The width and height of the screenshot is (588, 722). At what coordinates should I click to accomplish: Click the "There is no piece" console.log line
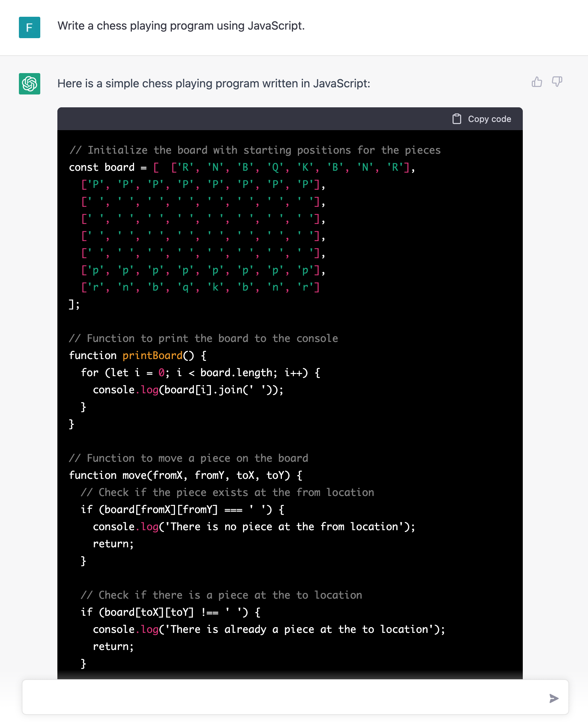click(254, 527)
